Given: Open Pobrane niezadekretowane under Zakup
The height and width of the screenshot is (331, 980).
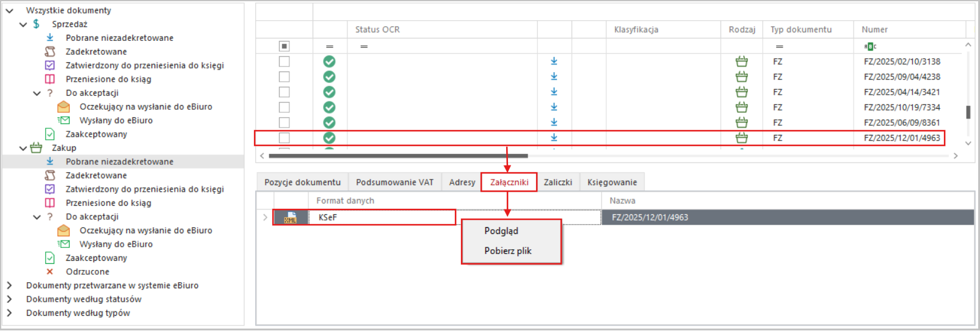Looking at the screenshot, I should [x=120, y=162].
